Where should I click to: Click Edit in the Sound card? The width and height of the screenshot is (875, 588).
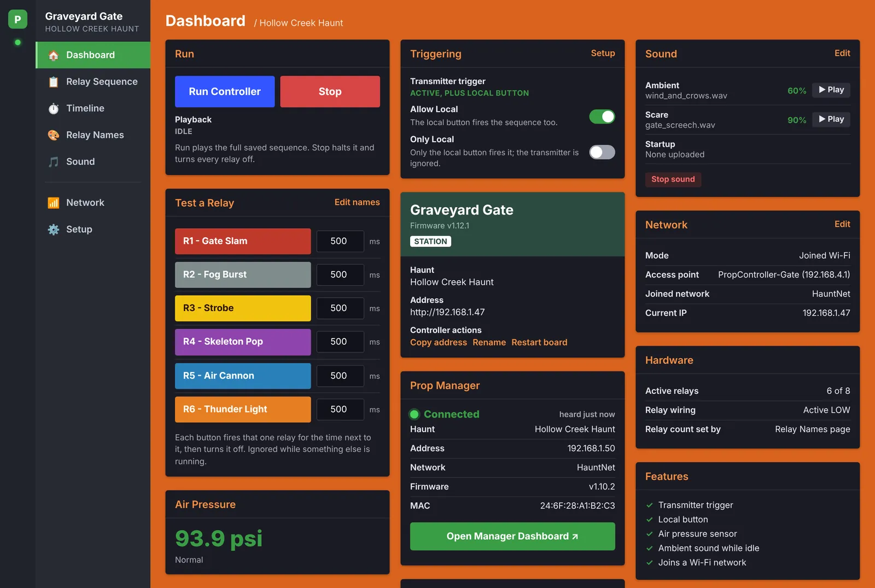click(x=842, y=54)
